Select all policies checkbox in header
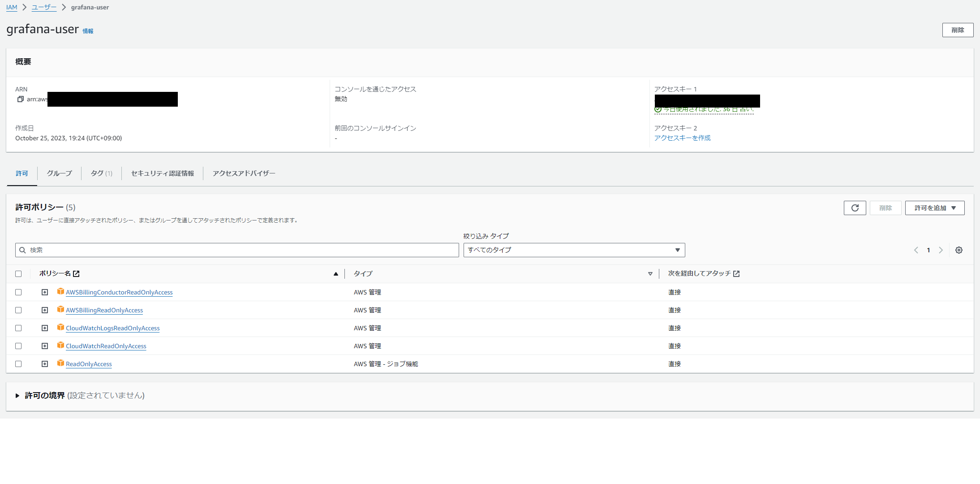980x484 pixels. pyautogui.click(x=18, y=274)
